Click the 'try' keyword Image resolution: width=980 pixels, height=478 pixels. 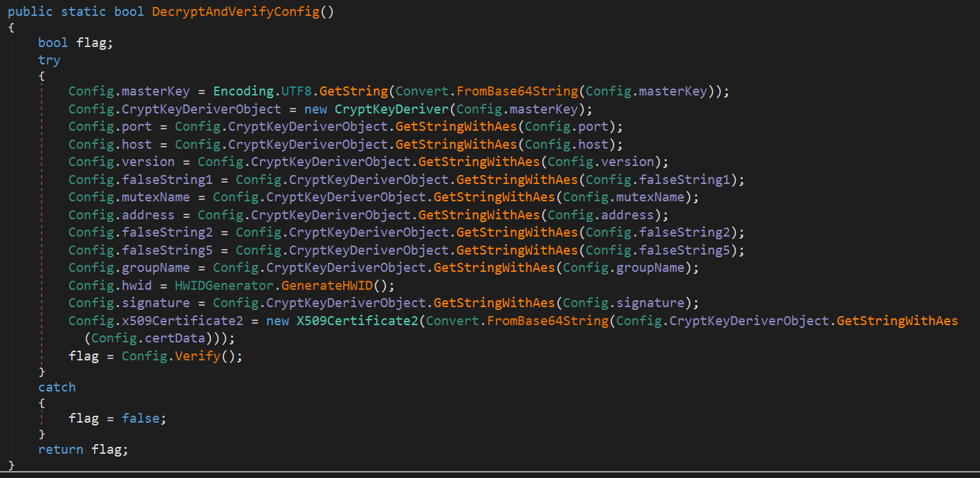(49, 60)
